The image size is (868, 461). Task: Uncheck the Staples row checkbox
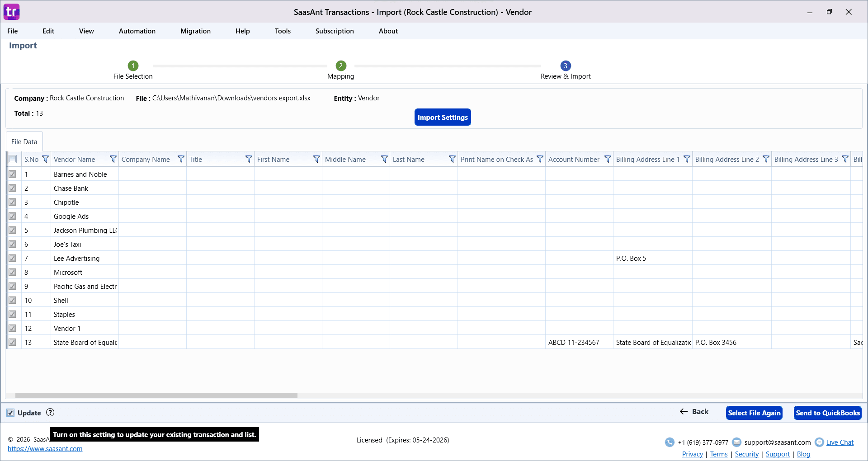click(x=12, y=314)
